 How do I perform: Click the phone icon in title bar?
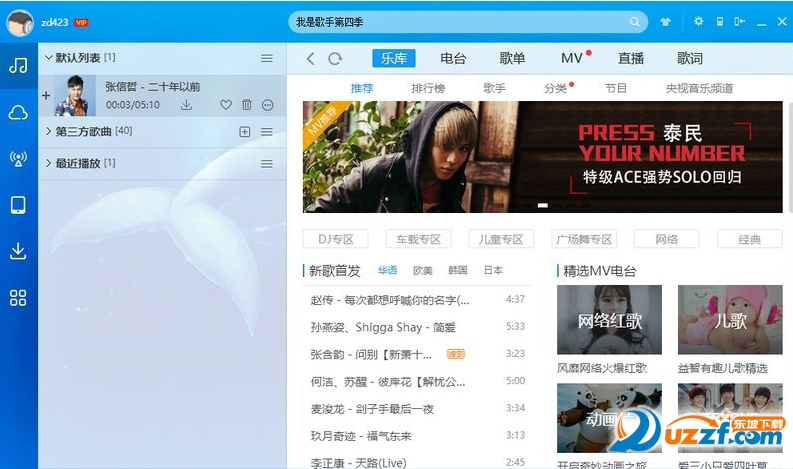click(719, 21)
